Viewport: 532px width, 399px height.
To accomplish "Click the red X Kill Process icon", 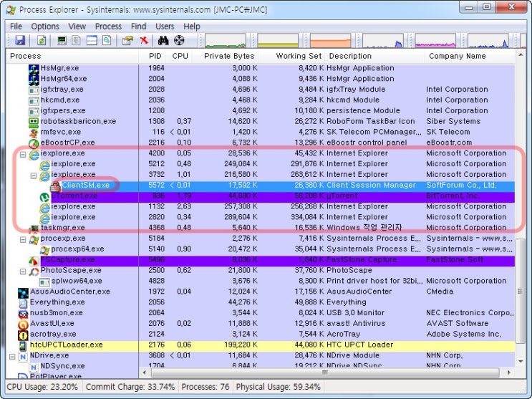I will point(144,41).
